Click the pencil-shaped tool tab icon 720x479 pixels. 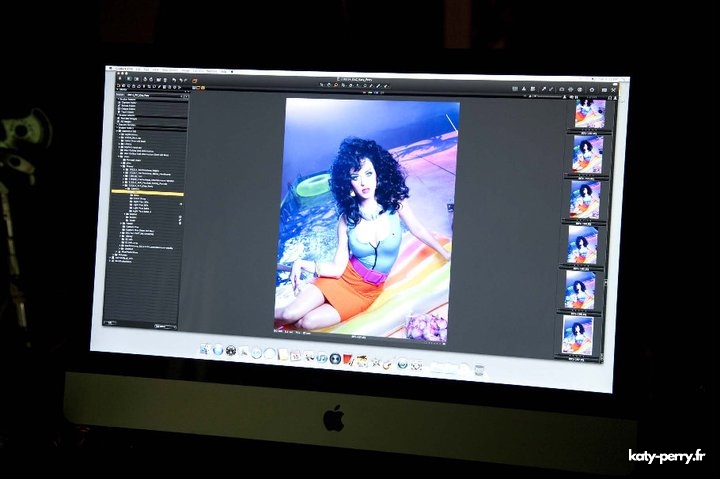click(x=159, y=86)
